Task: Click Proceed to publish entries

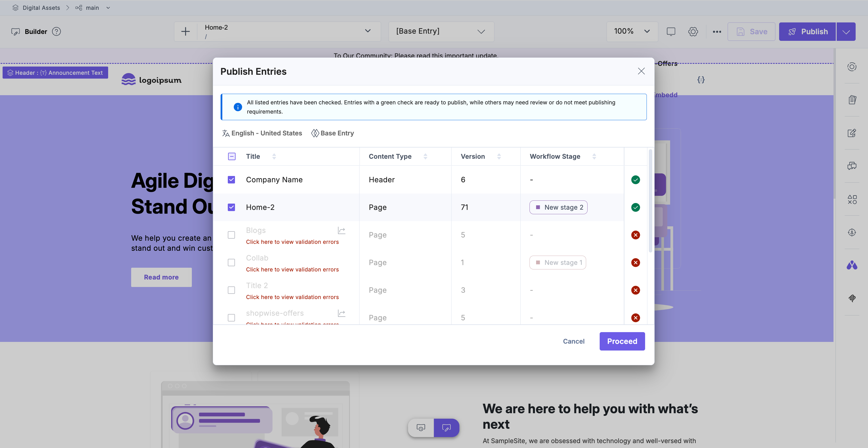Action: 622,341
